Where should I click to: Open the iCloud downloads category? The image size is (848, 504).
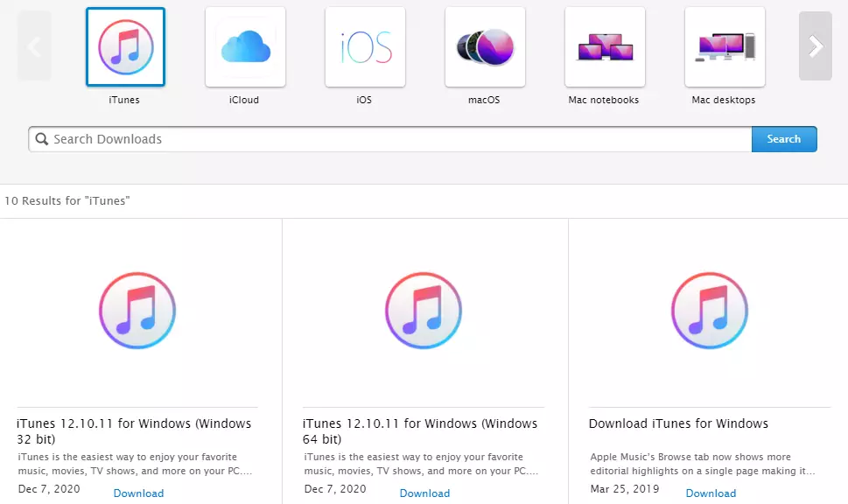[244, 47]
